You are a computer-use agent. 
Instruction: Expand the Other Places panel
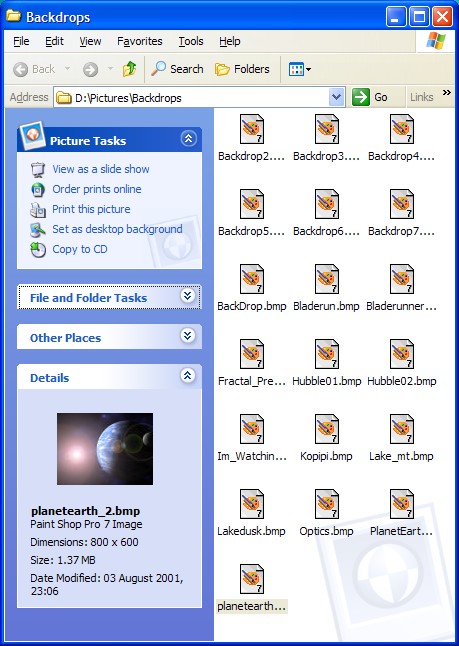pos(188,336)
